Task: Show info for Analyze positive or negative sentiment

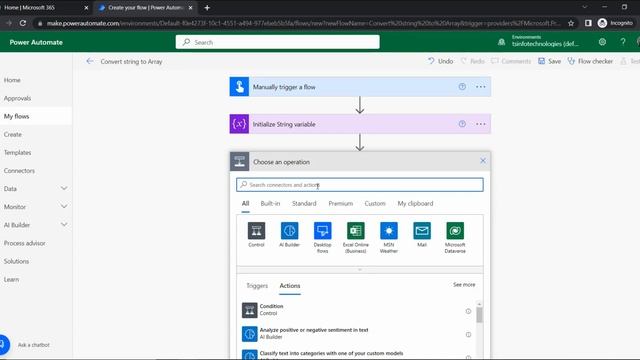Action: click(x=468, y=335)
